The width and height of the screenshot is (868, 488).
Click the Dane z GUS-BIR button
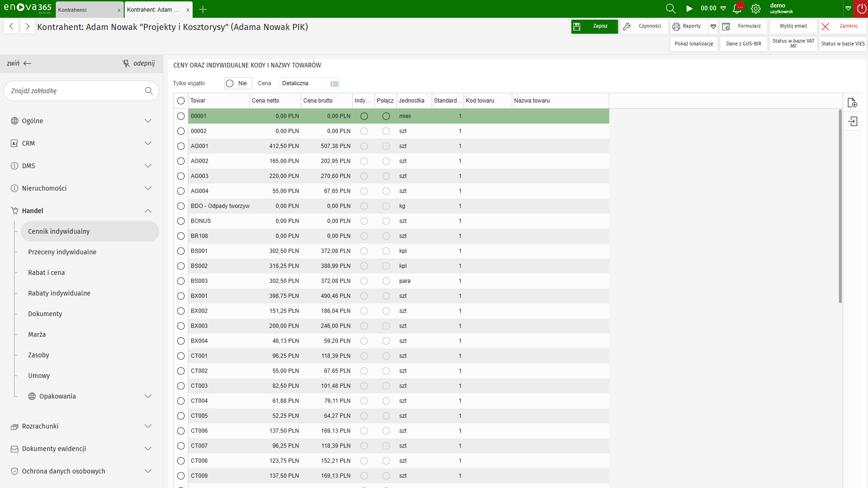click(x=743, y=44)
